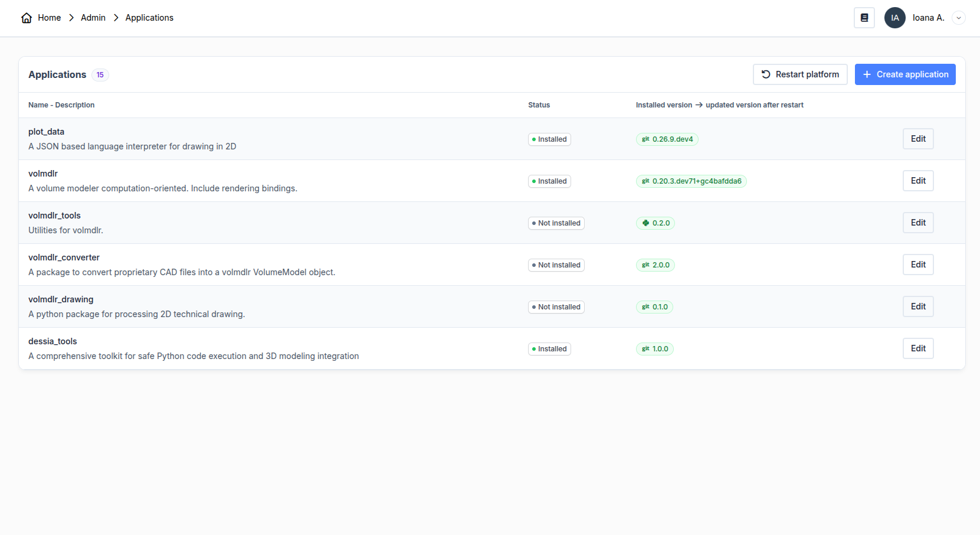Click Not installed status of volmdlr_tools

pos(556,223)
